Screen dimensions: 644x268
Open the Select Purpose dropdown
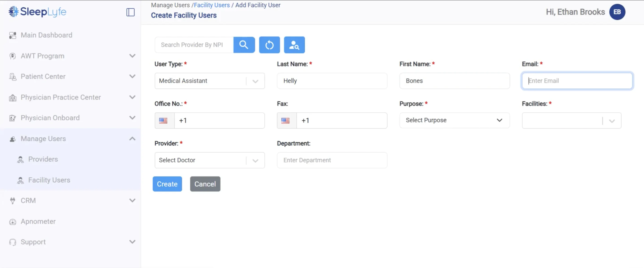(454, 120)
